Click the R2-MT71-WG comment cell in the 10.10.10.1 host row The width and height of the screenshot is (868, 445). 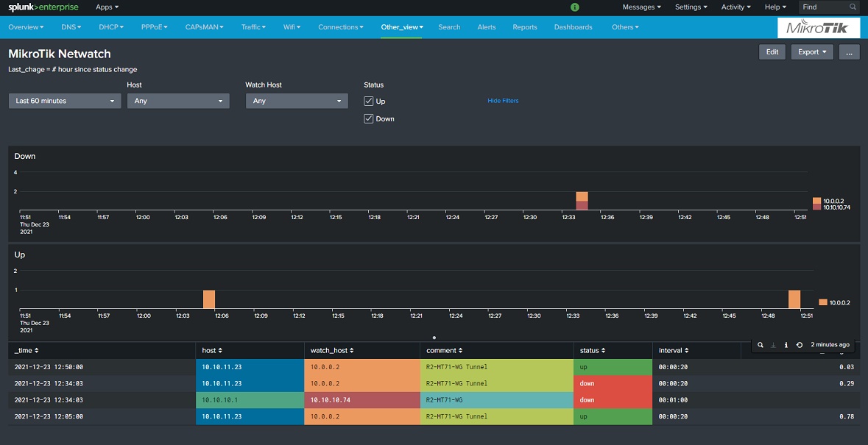coord(497,400)
